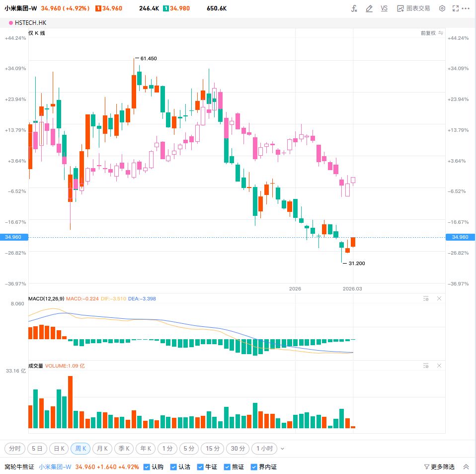476x474 pixels.
Task: Switch to 季K quarterly candlestick
Action: click(x=124, y=449)
